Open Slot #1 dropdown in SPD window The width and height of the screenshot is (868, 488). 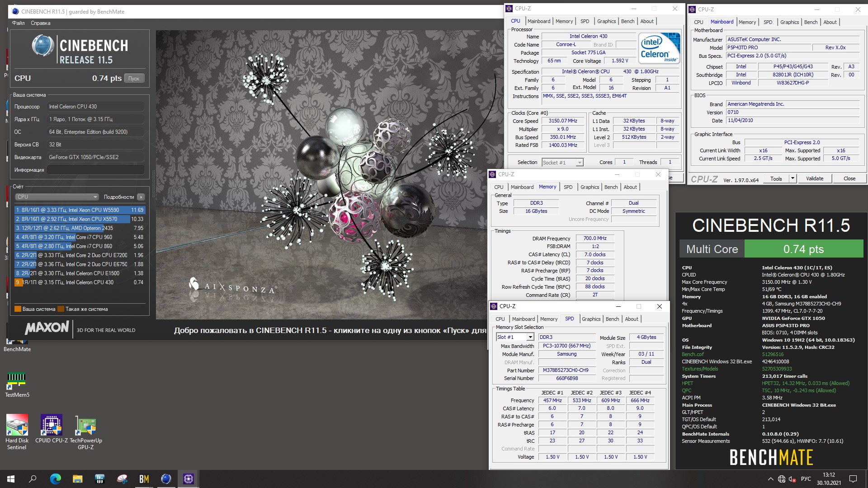pyautogui.click(x=515, y=337)
